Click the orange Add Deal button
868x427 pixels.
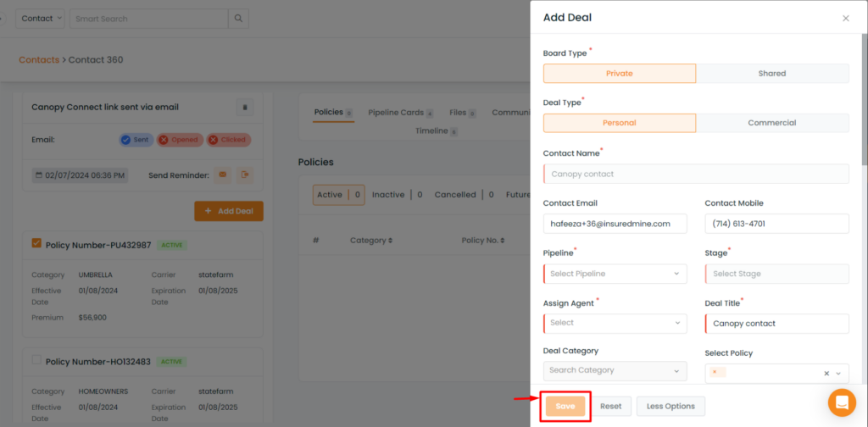[x=229, y=211]
